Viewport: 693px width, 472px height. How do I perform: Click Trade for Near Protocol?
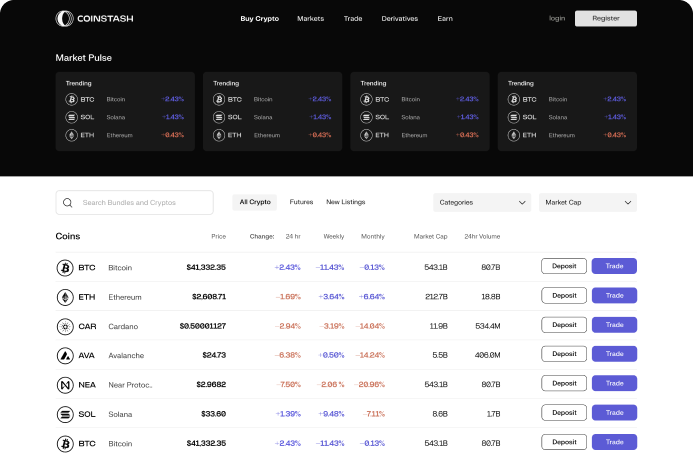tap(614, 384)
